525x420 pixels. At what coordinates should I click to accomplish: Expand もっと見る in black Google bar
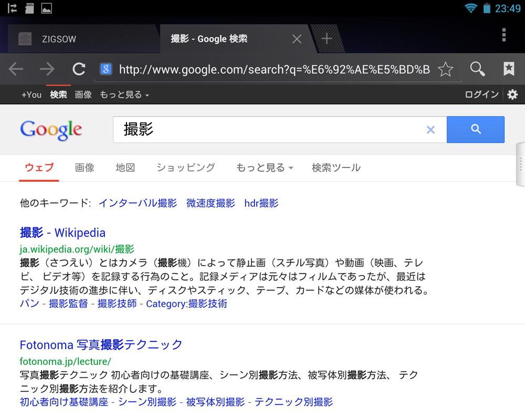tap(124, 95)
